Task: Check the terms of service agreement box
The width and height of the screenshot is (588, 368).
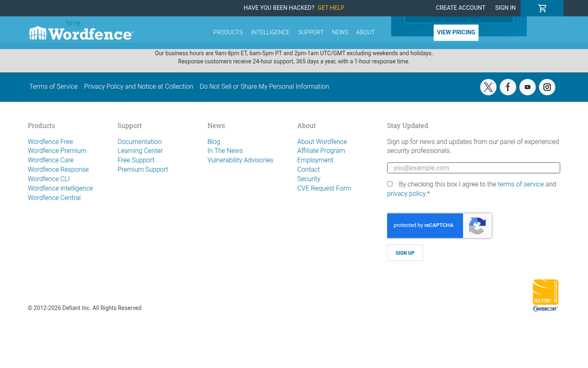Action: [390, 184]
